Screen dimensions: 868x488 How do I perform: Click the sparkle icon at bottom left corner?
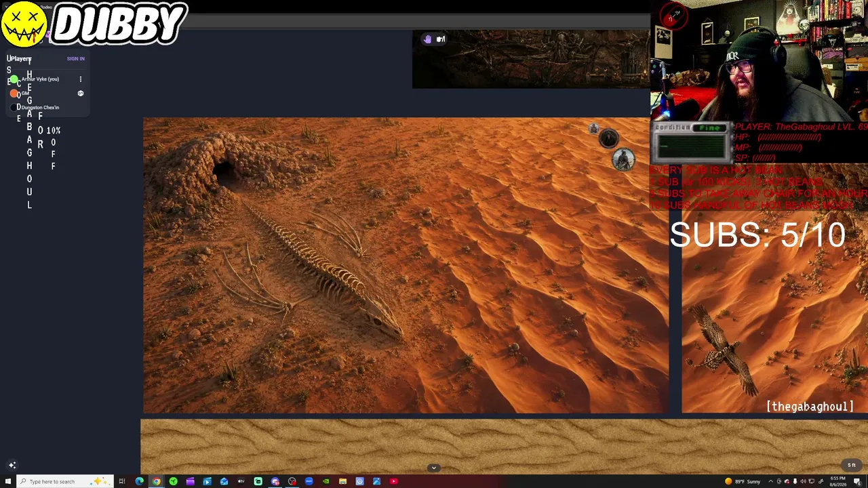[12, 465]
